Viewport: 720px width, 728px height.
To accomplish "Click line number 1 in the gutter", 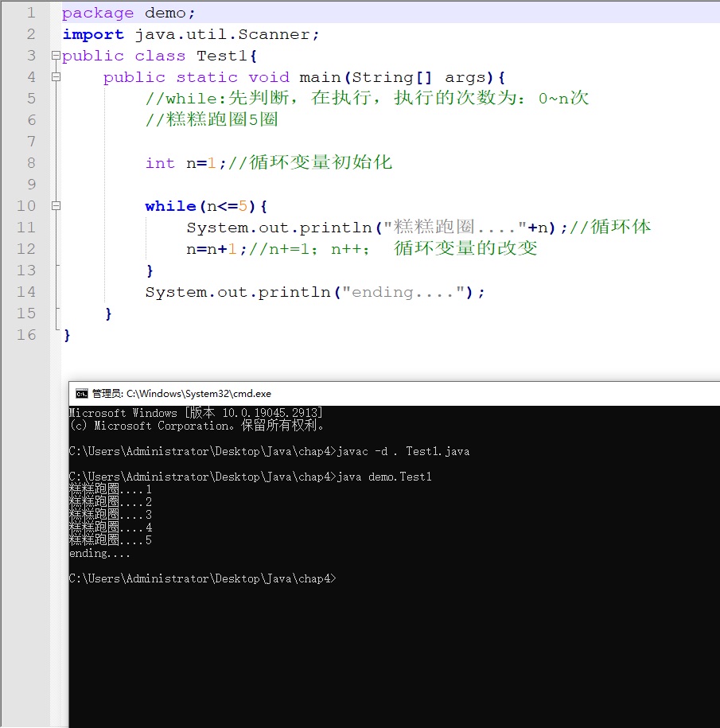I will pyautogui.click(x=31, y=13).
